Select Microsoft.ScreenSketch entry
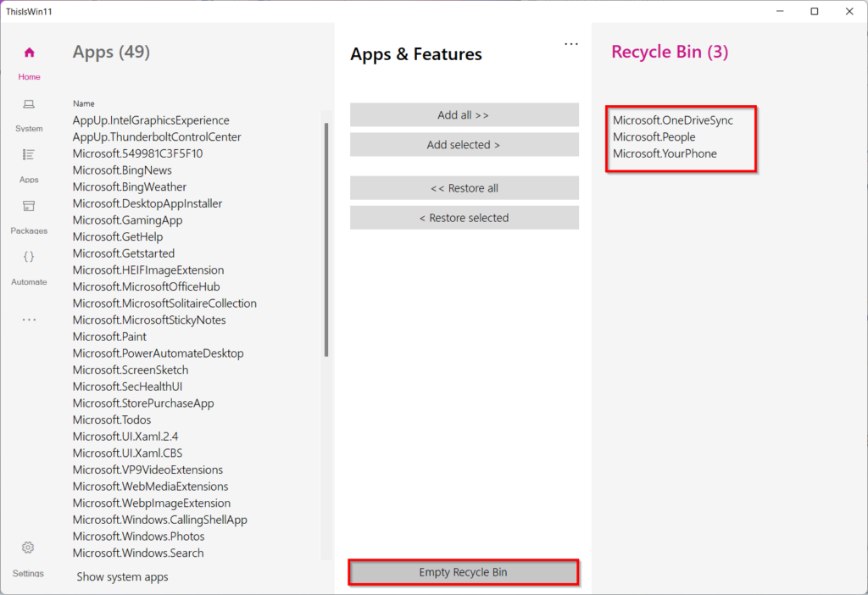This screenshot has height=595, width=868. (x=130, y=370)
